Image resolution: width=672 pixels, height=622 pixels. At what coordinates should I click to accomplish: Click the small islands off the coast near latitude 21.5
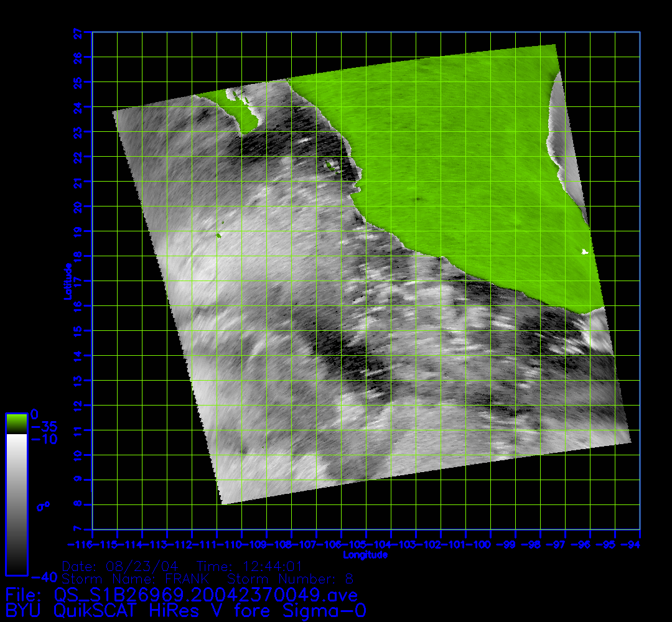click(x=329, y=165)
